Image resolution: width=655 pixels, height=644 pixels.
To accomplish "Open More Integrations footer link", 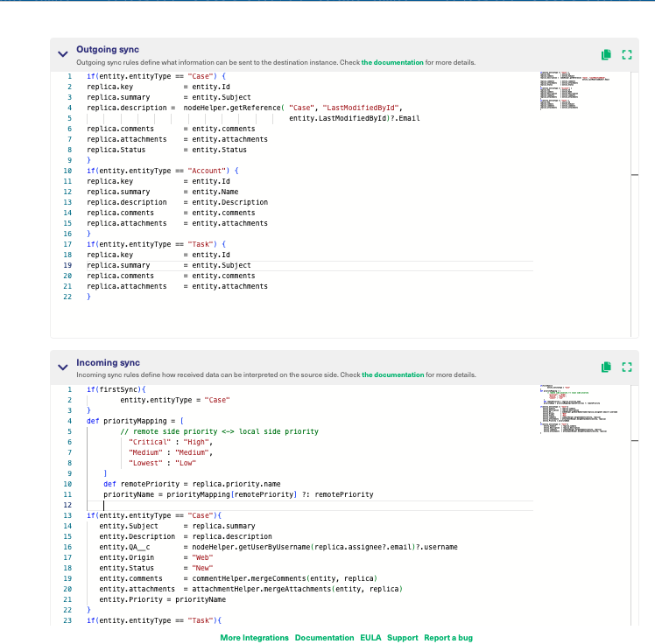I will click(x=255, y=638).
